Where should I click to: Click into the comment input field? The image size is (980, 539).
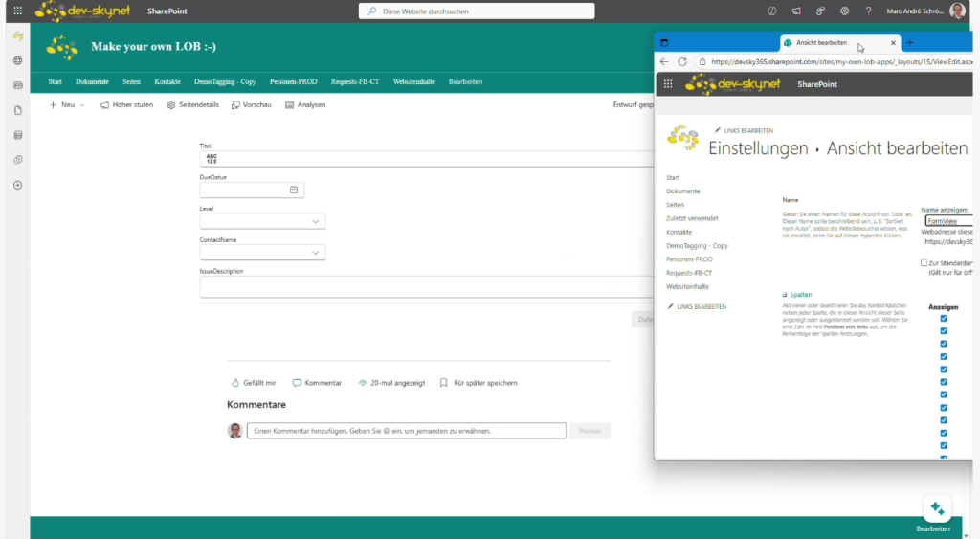[406, 431]
